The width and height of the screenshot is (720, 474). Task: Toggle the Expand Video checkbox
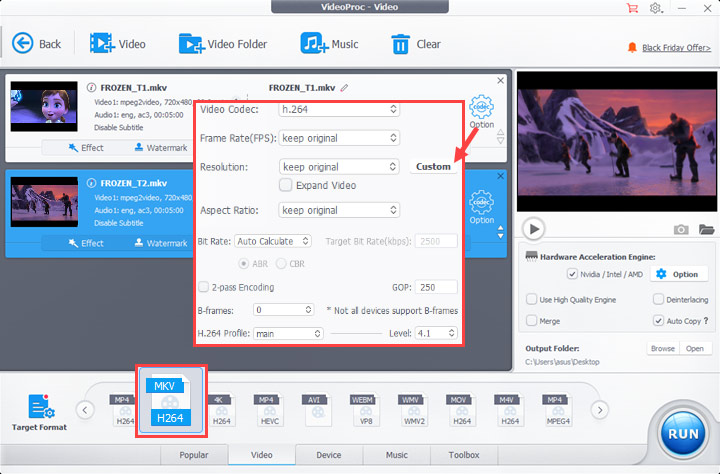point(286,185)
